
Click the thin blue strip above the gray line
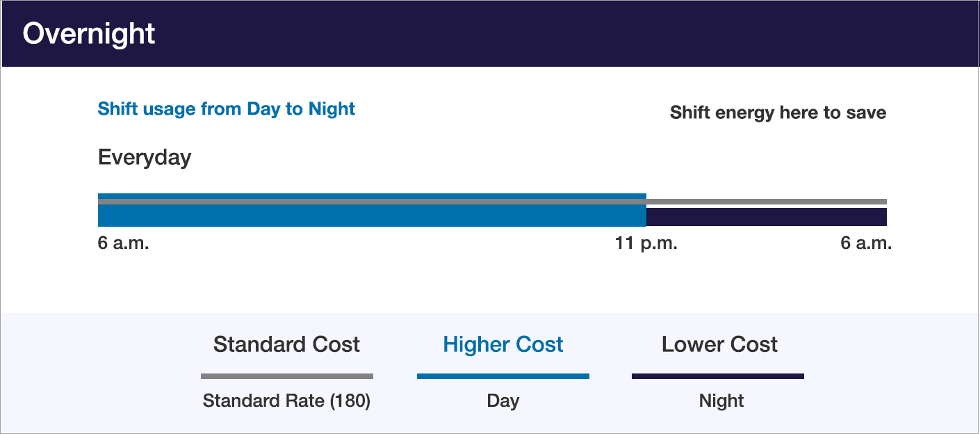pyautogui.click(x=372, y=196)
